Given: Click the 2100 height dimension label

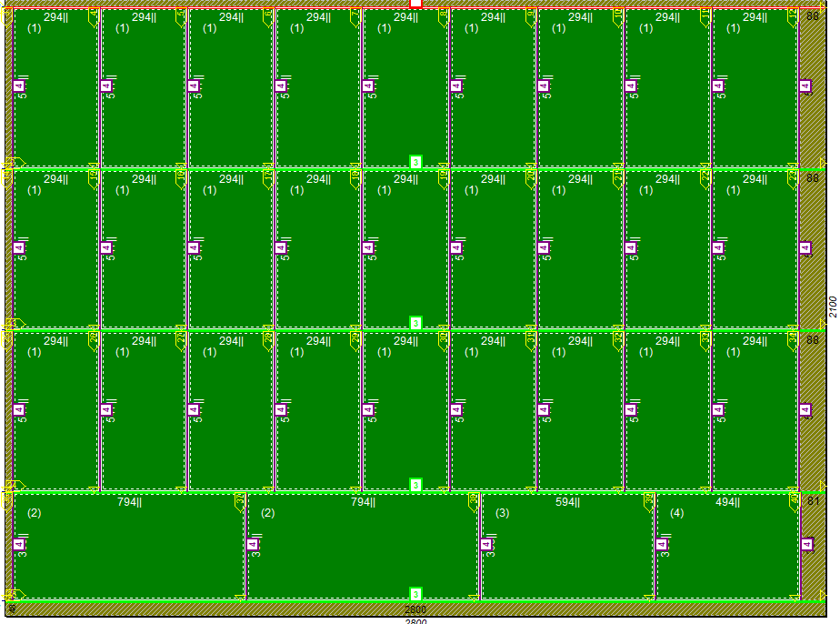Looking at the screenshot, I should (833, 307).
